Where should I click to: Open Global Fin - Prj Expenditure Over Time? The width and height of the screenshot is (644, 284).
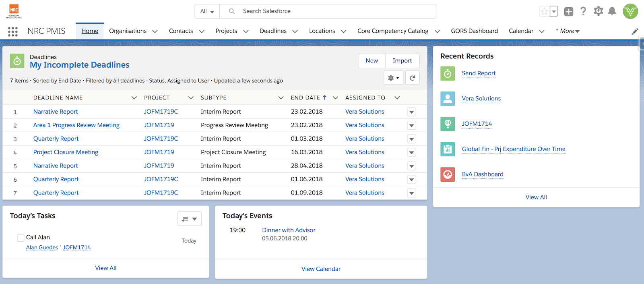[514, 149]
